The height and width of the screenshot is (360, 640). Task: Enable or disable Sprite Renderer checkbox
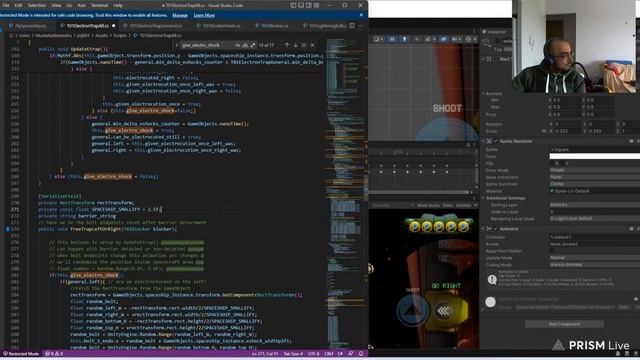tap(496, 141)
